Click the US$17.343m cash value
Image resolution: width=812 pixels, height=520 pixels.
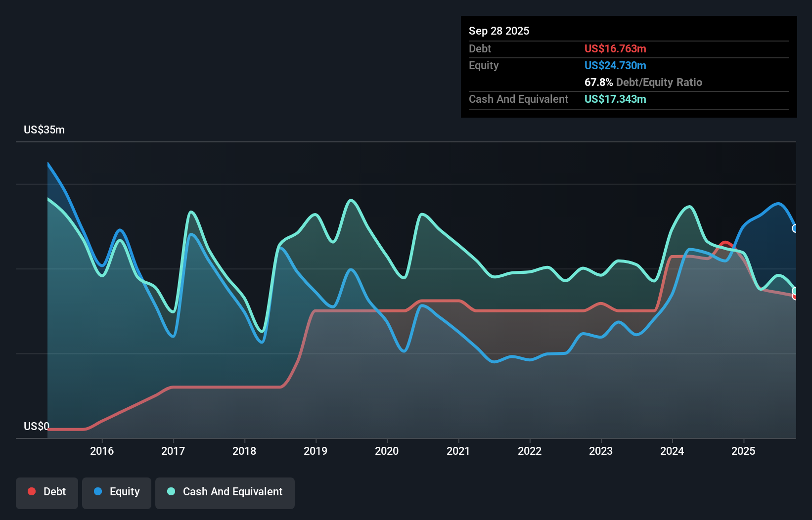[x=615, y=99]
